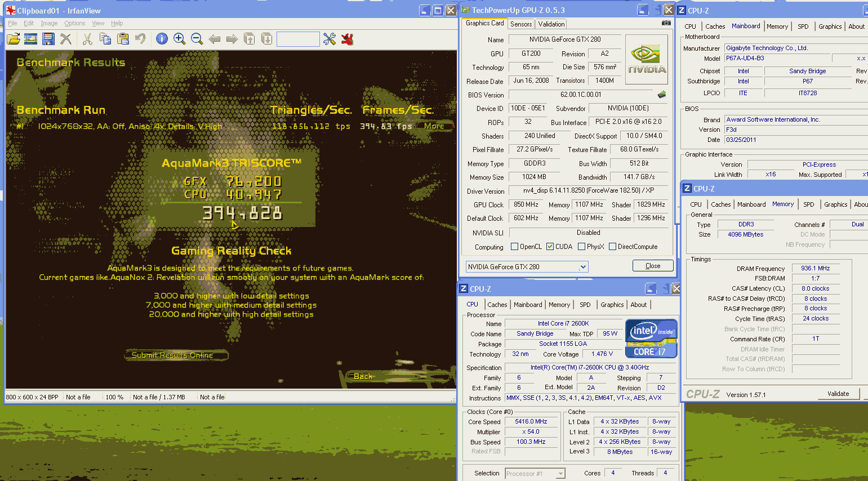Switch to the Sensors tab in GPU-Z
Viewport: 868px width, 481px height.
pos(521,24)
